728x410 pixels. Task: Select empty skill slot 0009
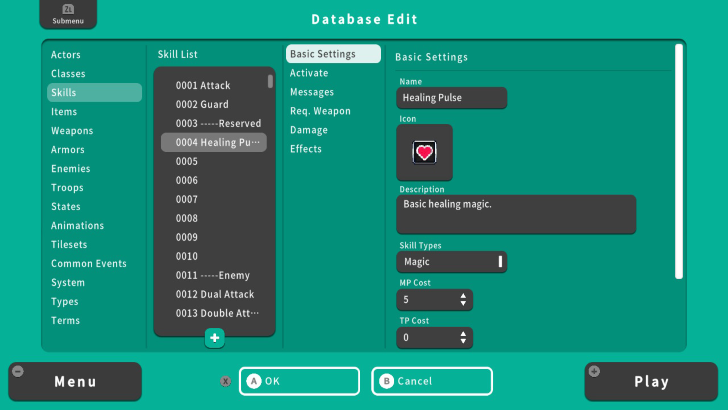[x=214, y=237]
